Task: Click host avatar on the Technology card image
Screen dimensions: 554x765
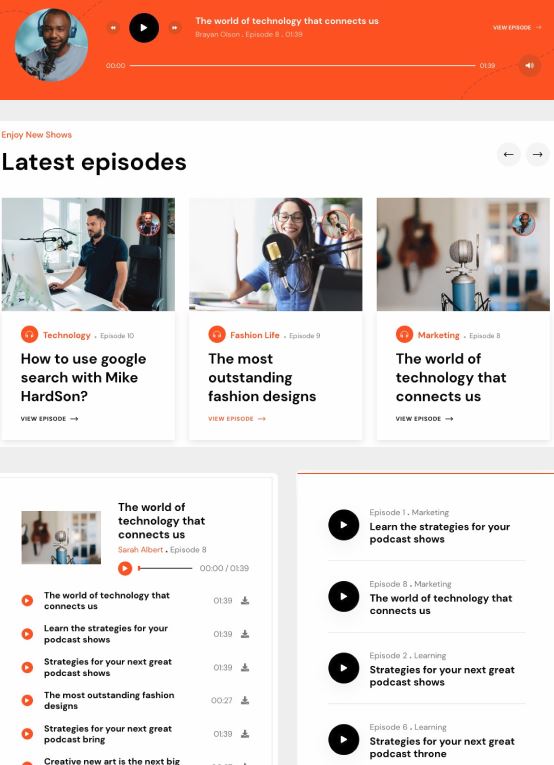Action: coord(148,224)
